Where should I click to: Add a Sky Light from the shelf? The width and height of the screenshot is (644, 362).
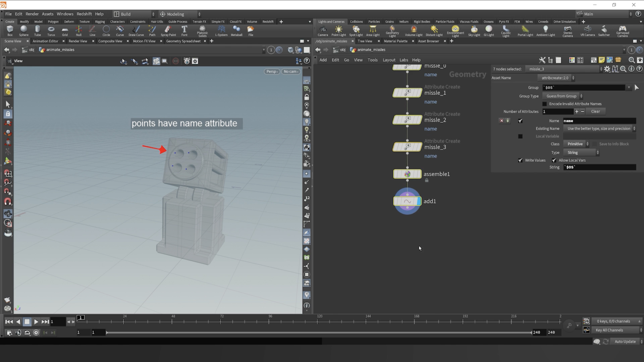click(x=474, y=31)
